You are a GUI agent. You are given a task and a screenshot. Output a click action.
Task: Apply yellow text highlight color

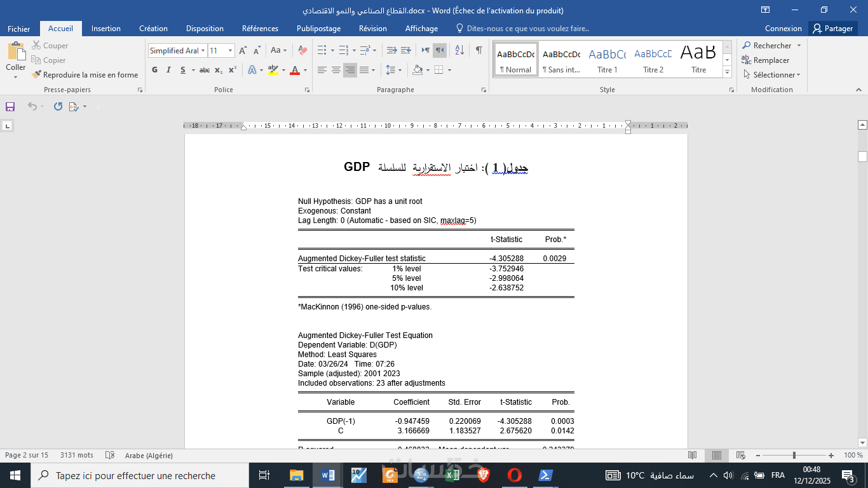tap(273, 70)
